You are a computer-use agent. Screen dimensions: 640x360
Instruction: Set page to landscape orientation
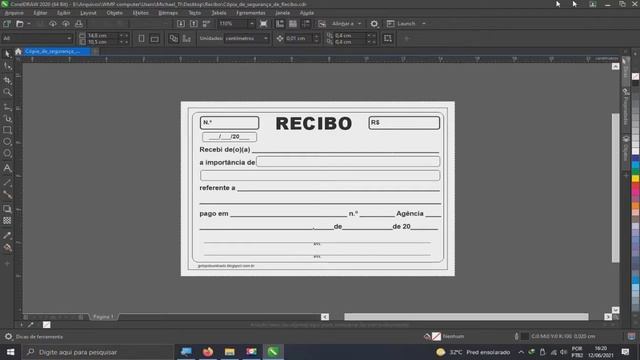tap(155, 38)
